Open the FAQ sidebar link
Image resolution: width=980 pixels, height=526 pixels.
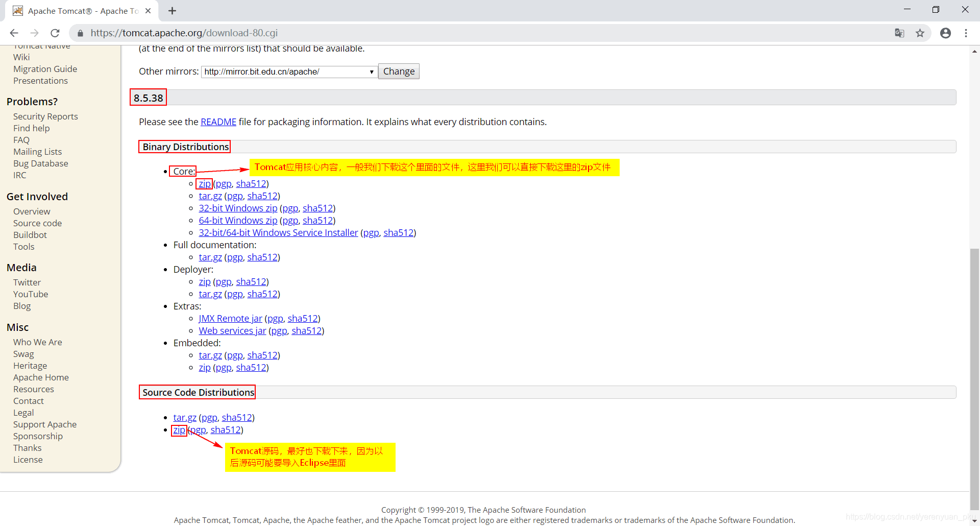tap(21, 140)
